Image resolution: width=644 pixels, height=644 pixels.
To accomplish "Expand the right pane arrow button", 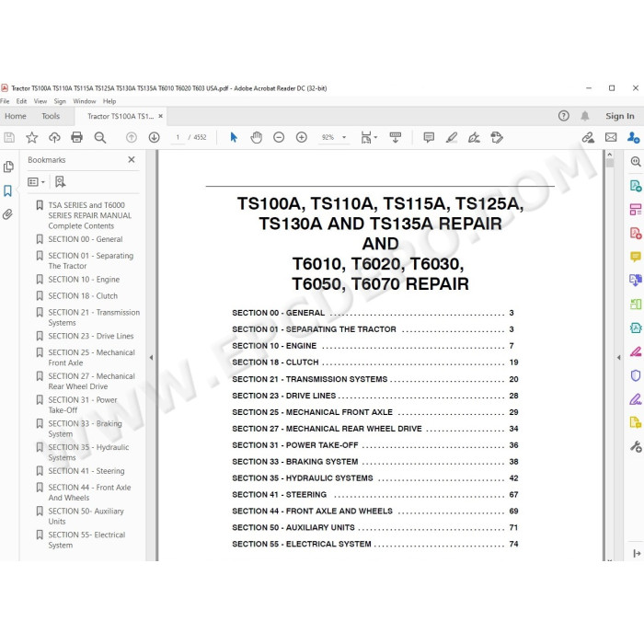I will [637, 553].
